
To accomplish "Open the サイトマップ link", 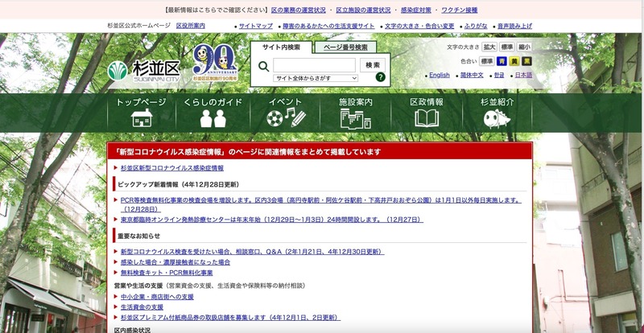I will coord(256,26).
